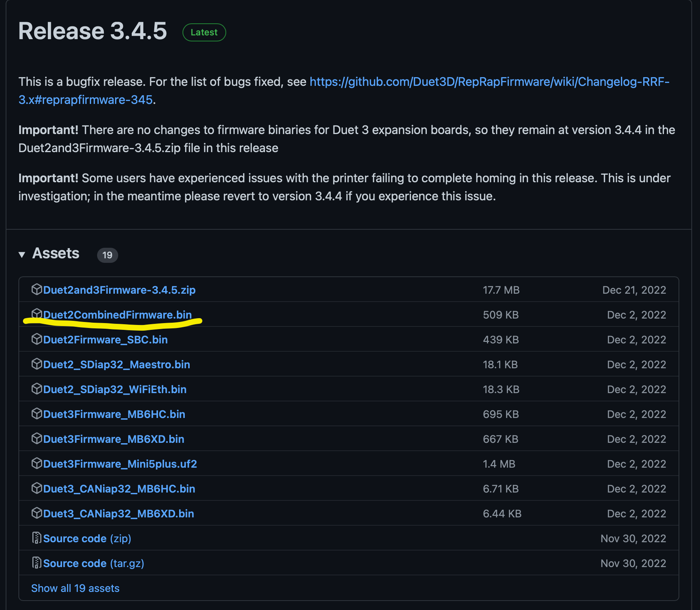Open the Changelog-RRF-3.x wiki link
Viewport: 700px width, 610px height.
click(x=489, y=82)
